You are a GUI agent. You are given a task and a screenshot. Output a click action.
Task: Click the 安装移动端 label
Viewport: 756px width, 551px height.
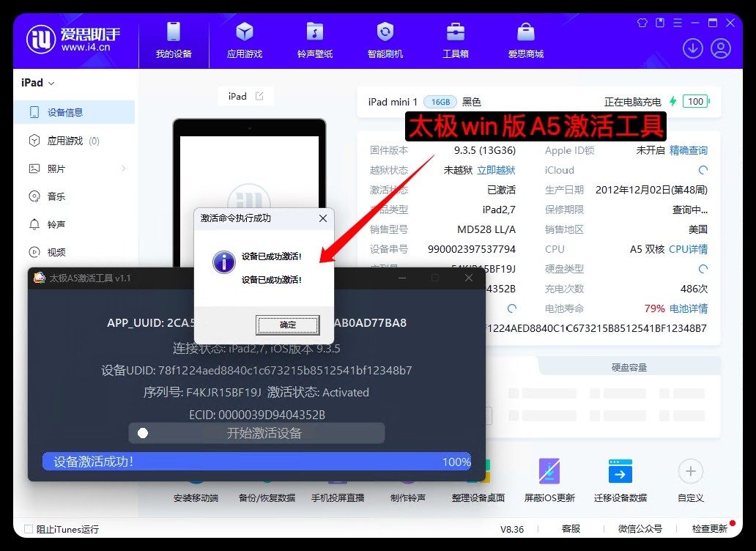196,498
